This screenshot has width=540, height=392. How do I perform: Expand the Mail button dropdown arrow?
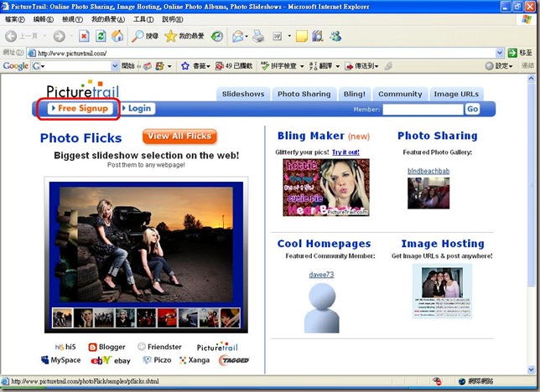[247, 36]
